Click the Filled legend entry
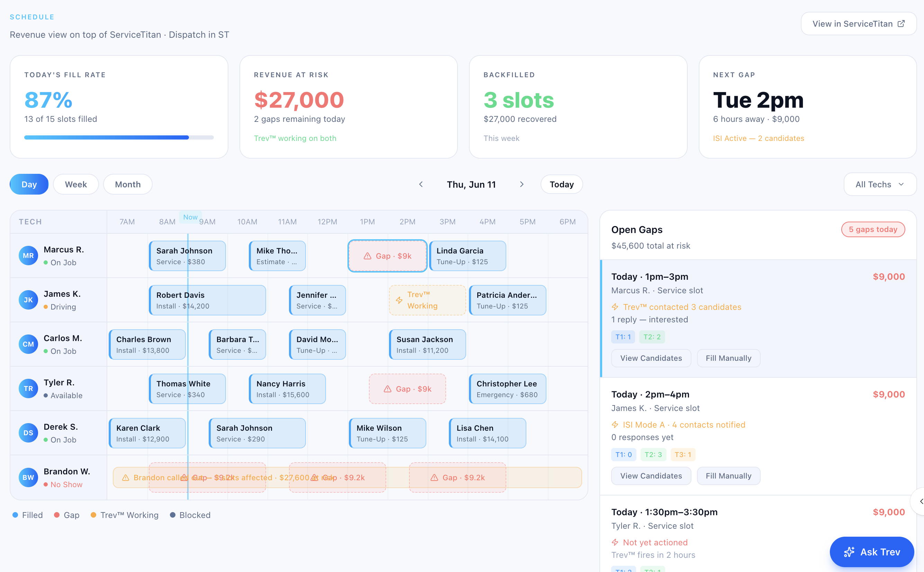The height and width of the screenshot is (572, 924). (28, 515)
